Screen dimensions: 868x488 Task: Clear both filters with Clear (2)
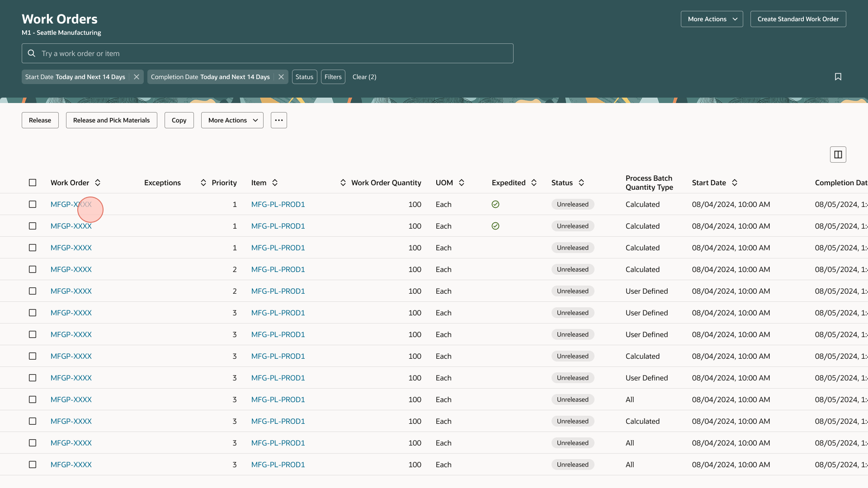364,77
